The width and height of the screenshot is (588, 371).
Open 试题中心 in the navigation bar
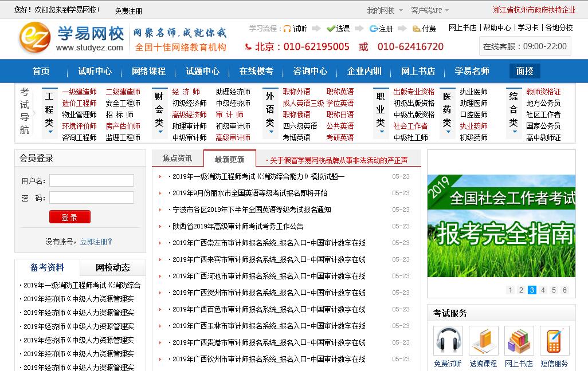[x=202, y=71]
